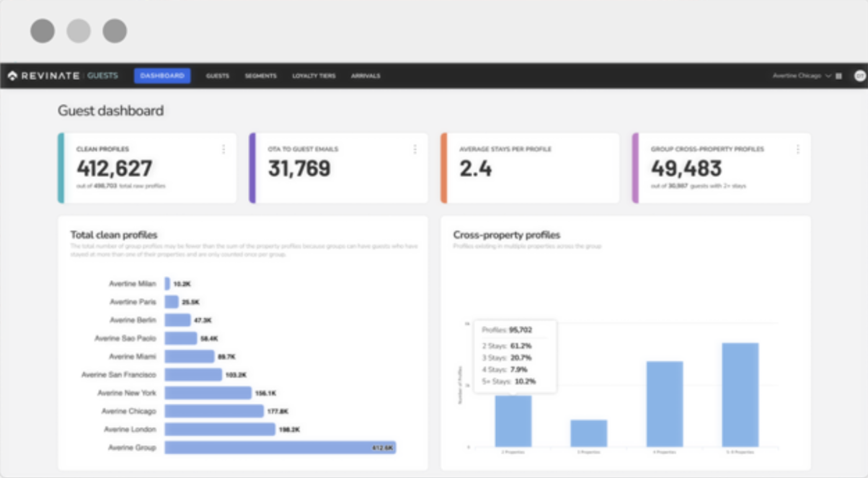Screen dimensions: 868x478
Task: Click the Avertine Paris bar
Action: [171, 302]
